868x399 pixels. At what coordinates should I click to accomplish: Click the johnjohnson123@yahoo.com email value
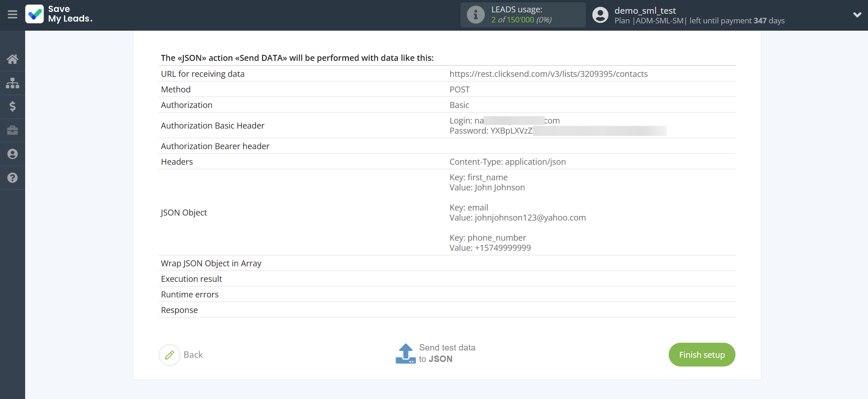coord(530,217)
